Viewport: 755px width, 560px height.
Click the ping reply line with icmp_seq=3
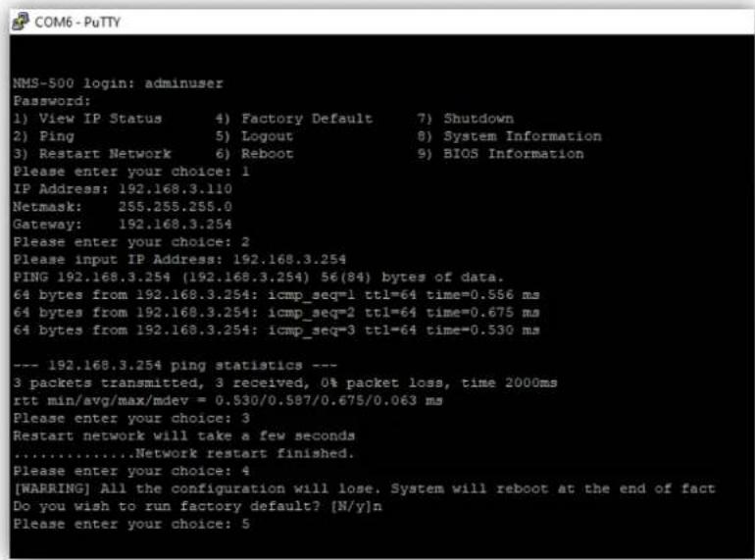point(277,331)
